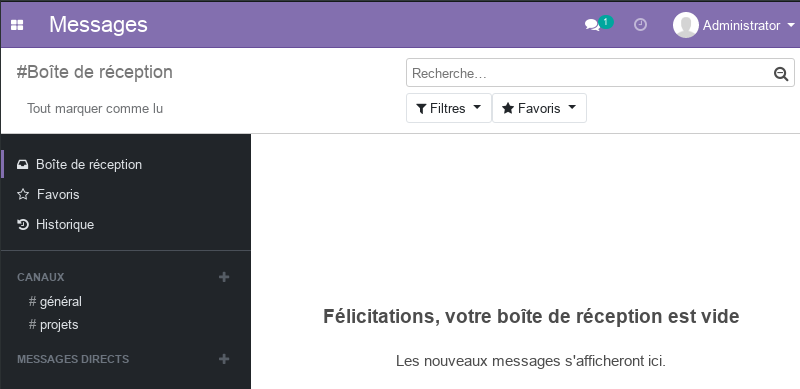
Task: Click the search magnifier icon
Action: click(x=781, y=74)
